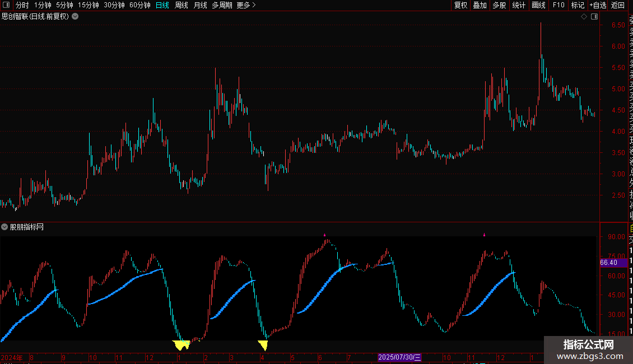633x364 pixels.
Task: Add stock via +自选 button
Action: coord(598,5)
